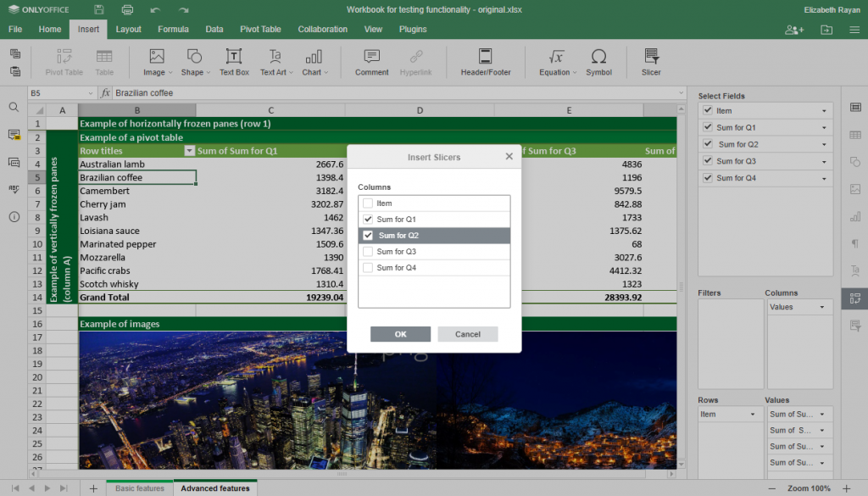Viewport: 868px width, 496px height.
Task: Insert a Text Box
Action: pos(234,61)
